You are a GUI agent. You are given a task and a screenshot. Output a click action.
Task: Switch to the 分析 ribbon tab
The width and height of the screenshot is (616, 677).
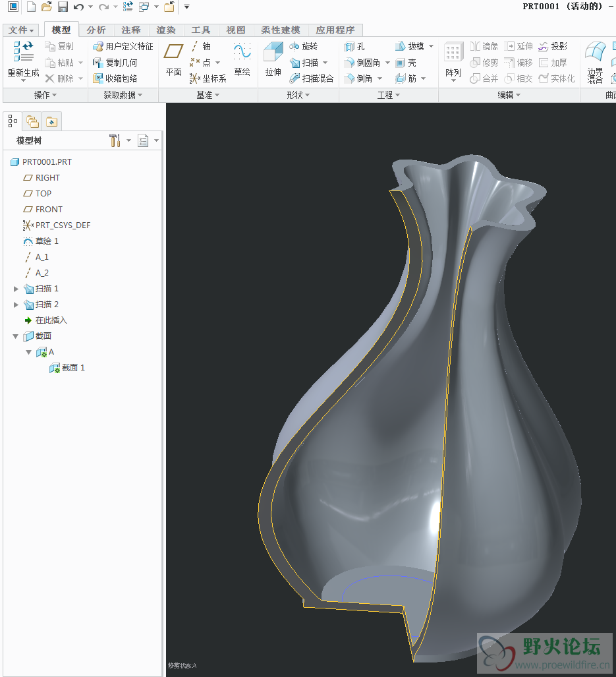96,30
